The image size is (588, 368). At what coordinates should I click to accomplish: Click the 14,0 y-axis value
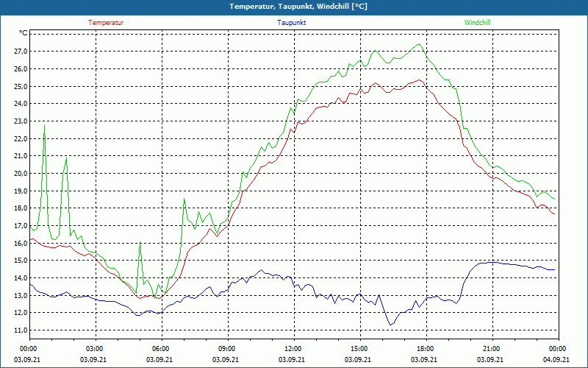21,278
